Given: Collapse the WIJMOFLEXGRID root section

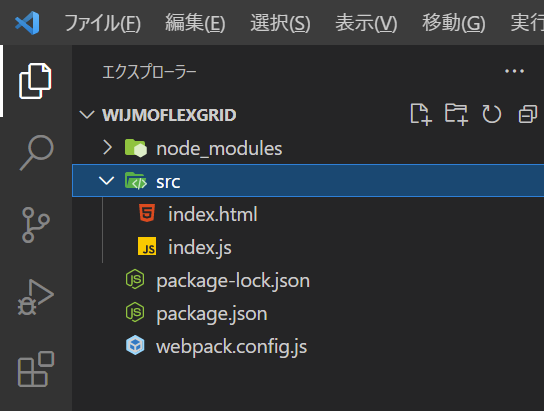Looking at the screenshot, I should point(87,114).
